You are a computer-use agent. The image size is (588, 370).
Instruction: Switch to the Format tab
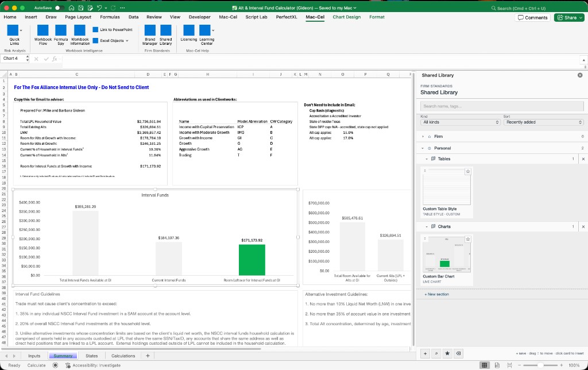click(x=377, y=17)
